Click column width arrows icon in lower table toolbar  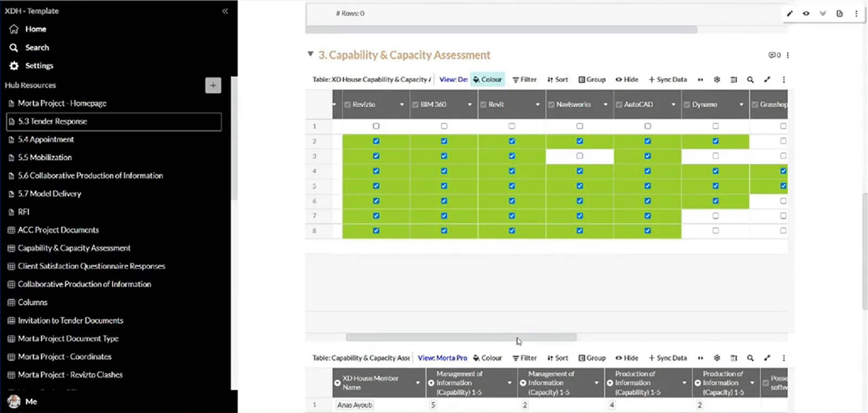700,358
